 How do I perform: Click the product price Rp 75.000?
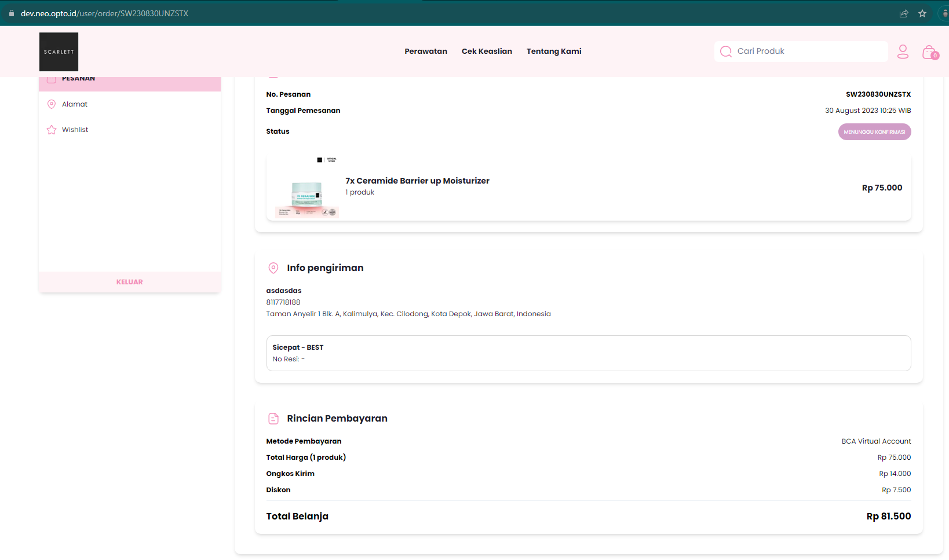pos(882,188)
